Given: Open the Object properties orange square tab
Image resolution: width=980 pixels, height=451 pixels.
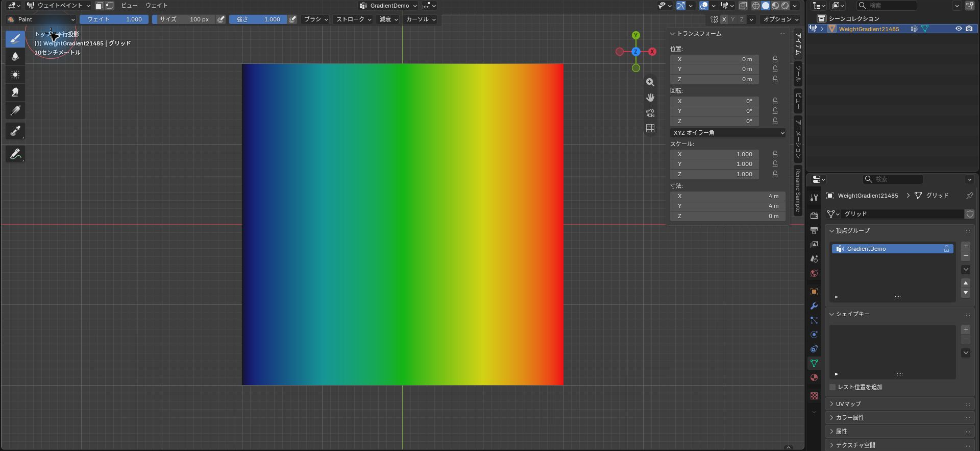Looking at the screenshot, I should tap(814, 292).
